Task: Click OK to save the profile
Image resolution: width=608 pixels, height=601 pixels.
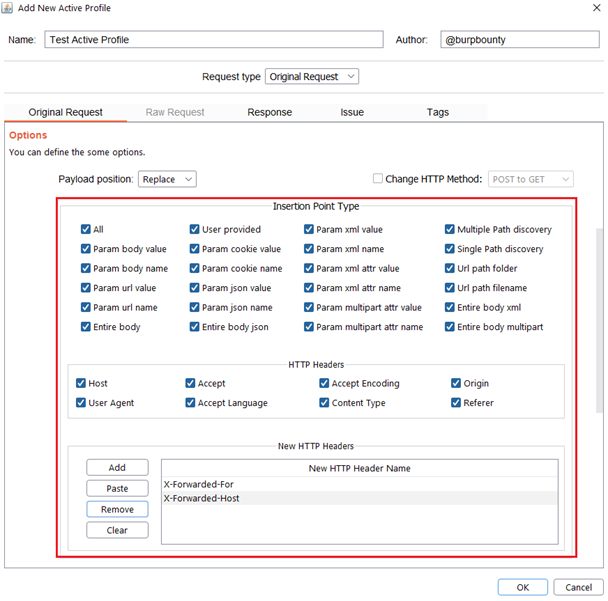Action: pos(521,587)
